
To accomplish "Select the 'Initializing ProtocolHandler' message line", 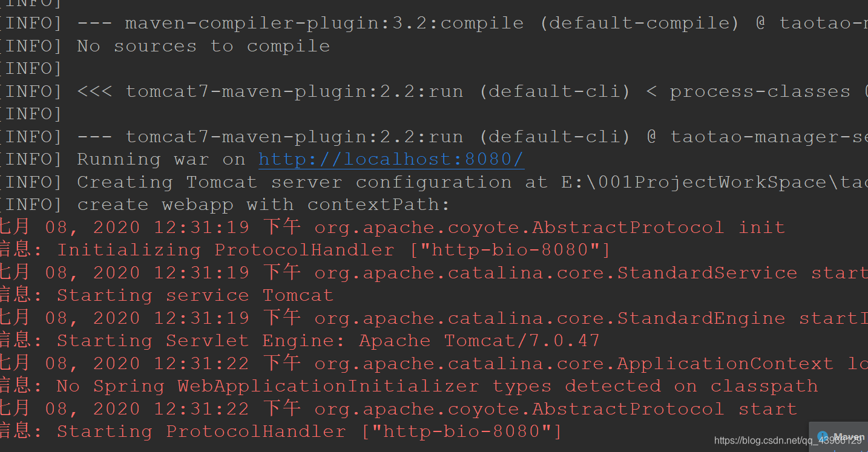I will [306, 250].
